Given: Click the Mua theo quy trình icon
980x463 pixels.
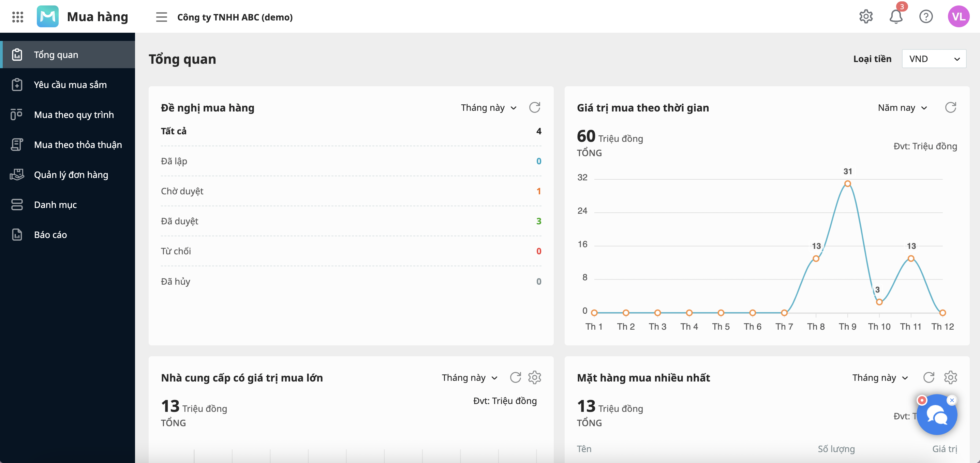Looking at the screenshot, I should (17, 115).
